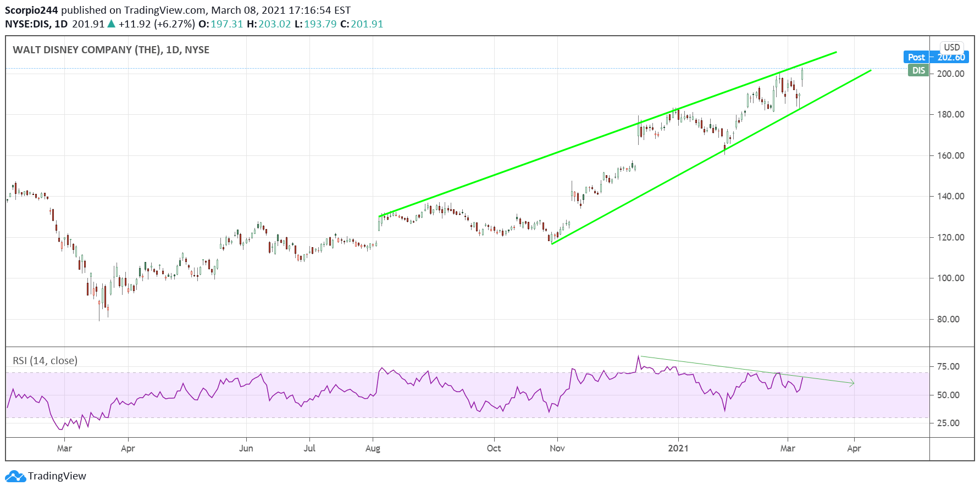This screenshot has width=980, height=491.
Task: Click the 180.00 price axis label
Action: pos(951,114)
